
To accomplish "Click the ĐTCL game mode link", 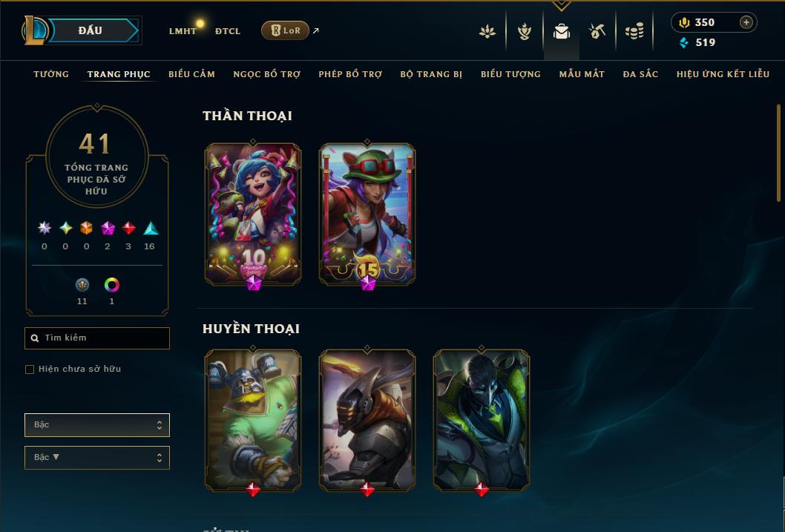I will click(x=228, y=31).
